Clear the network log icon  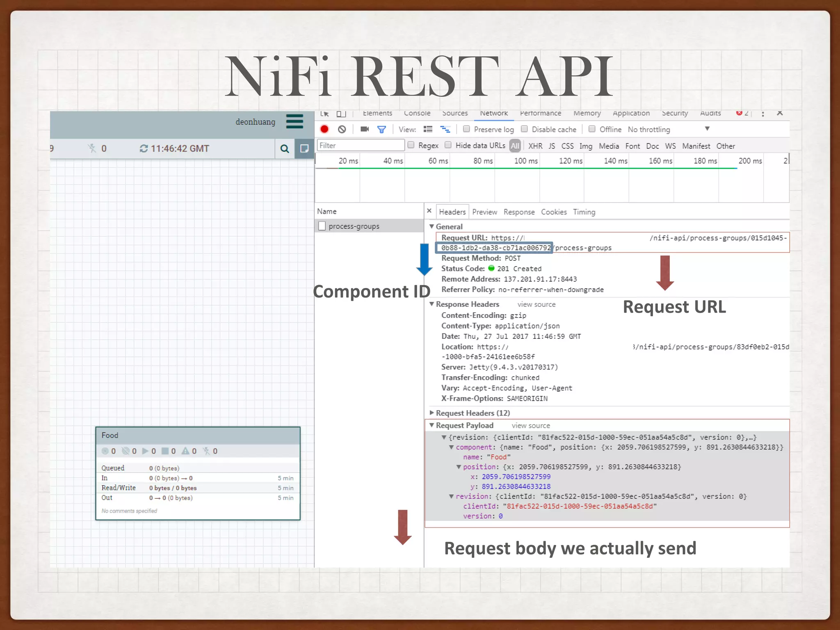(342, 129)
